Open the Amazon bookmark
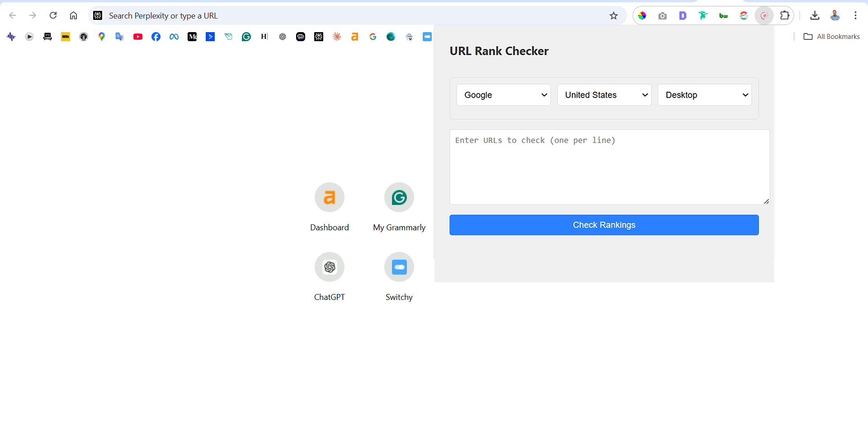Viewport: 868px width, 437px height. 355,37
